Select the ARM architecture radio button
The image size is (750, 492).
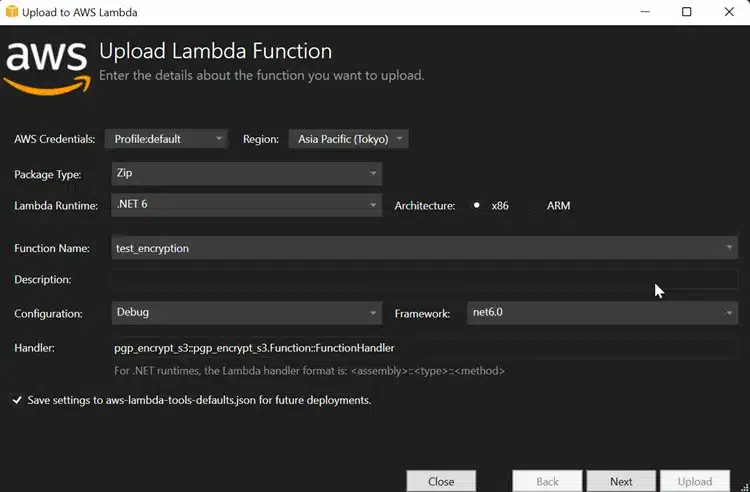[x=532, y=206]
